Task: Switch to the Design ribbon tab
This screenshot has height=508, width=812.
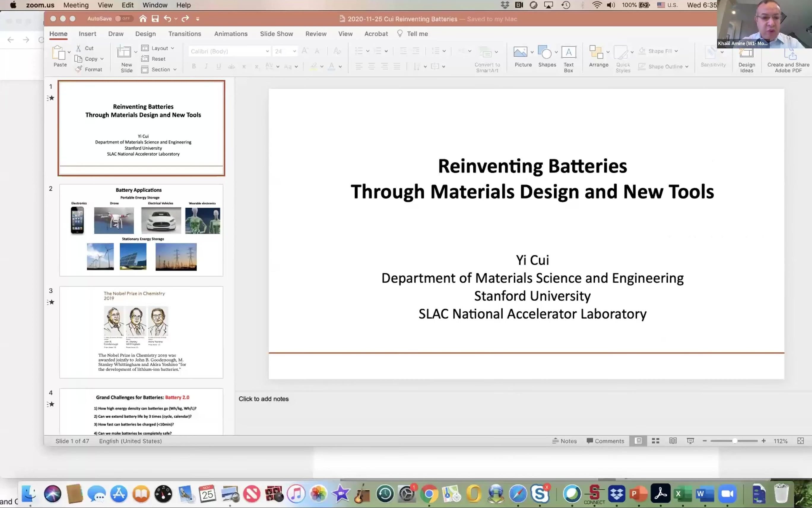Action: click(x=145, y=34)
